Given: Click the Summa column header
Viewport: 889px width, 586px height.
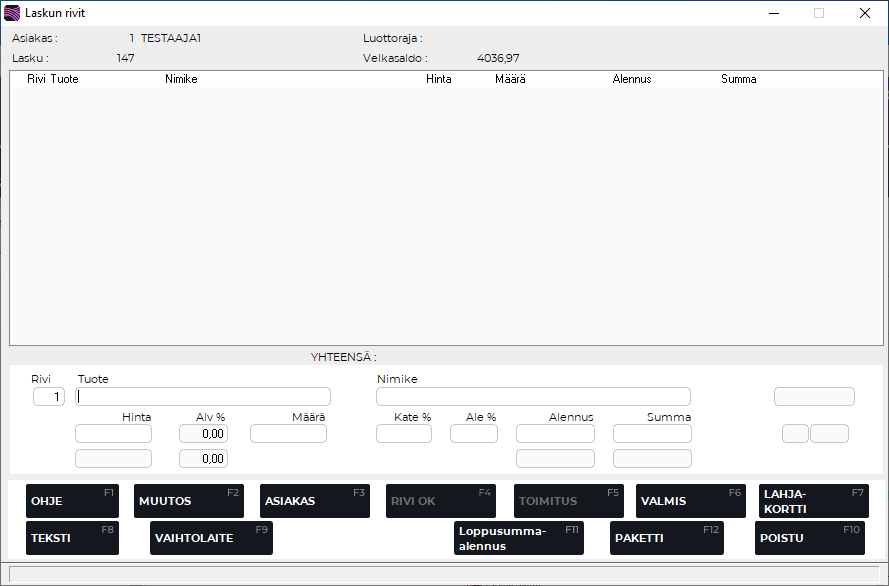Looking at the screenshot, I should point(738,79).
